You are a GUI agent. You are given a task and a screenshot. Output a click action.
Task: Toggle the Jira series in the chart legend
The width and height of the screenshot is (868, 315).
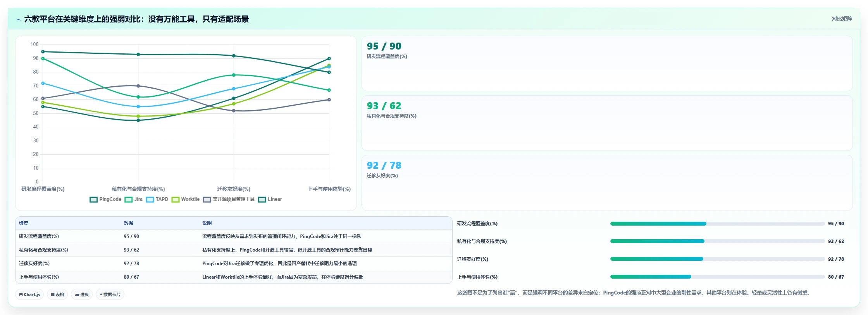click(134, 199)
